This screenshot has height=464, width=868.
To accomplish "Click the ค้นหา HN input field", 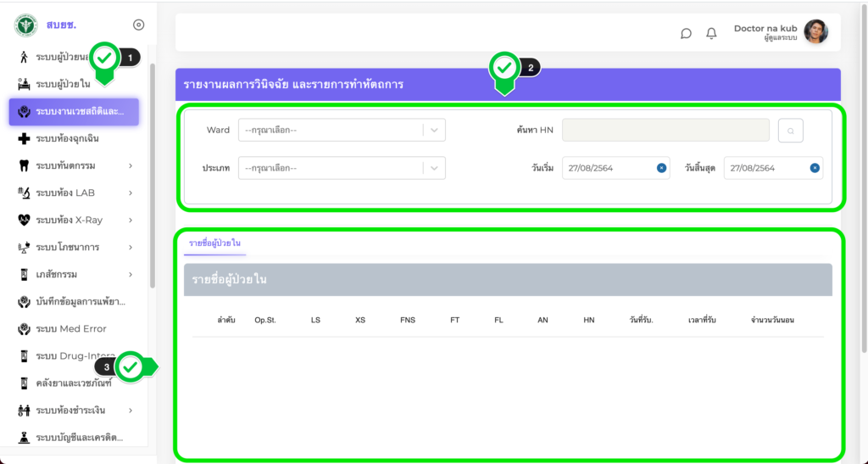I will click(665, 130).
